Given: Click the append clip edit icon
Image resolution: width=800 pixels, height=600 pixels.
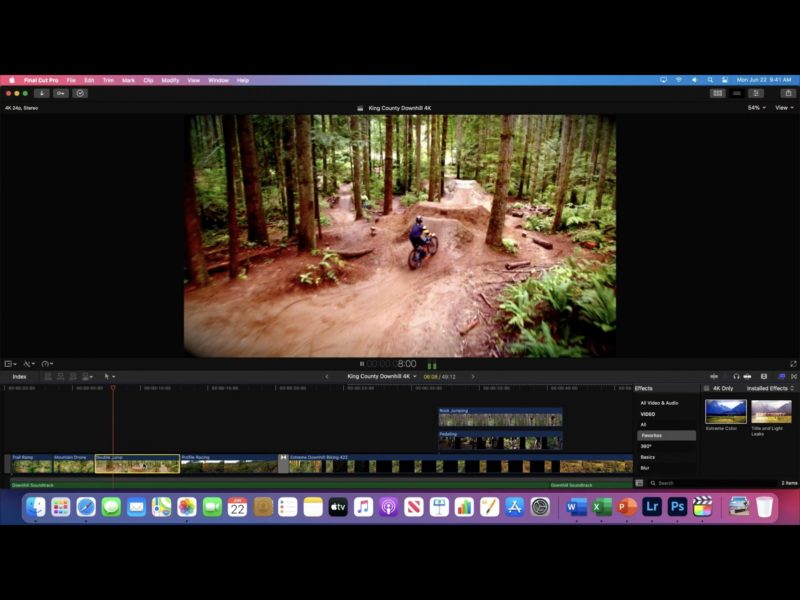Looking at the screenshot, I should [73, 377].
